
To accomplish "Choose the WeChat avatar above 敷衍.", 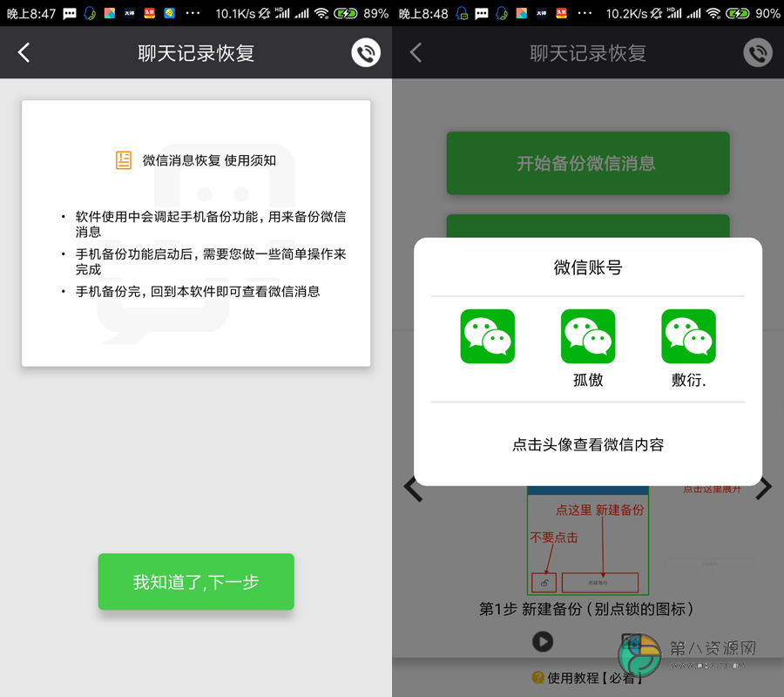I will pyautogui.click(x=688, y=336).
